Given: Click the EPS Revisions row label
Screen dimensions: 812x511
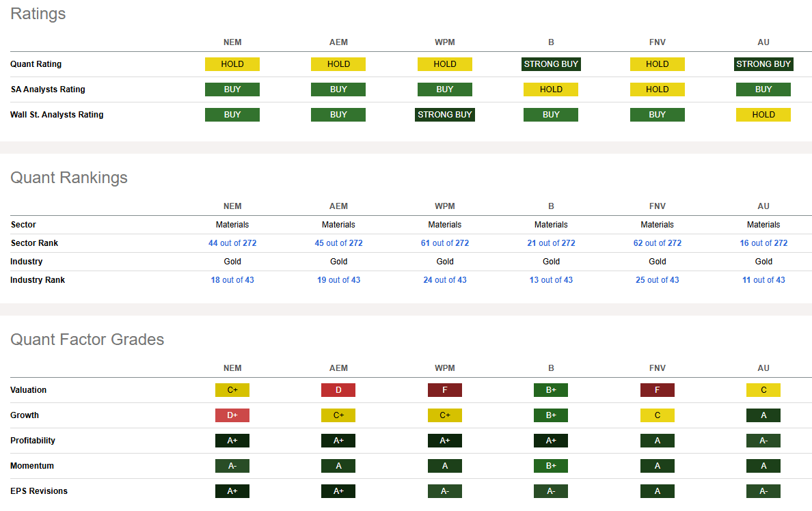Looking at the screenshot, I should pos(39,491).
